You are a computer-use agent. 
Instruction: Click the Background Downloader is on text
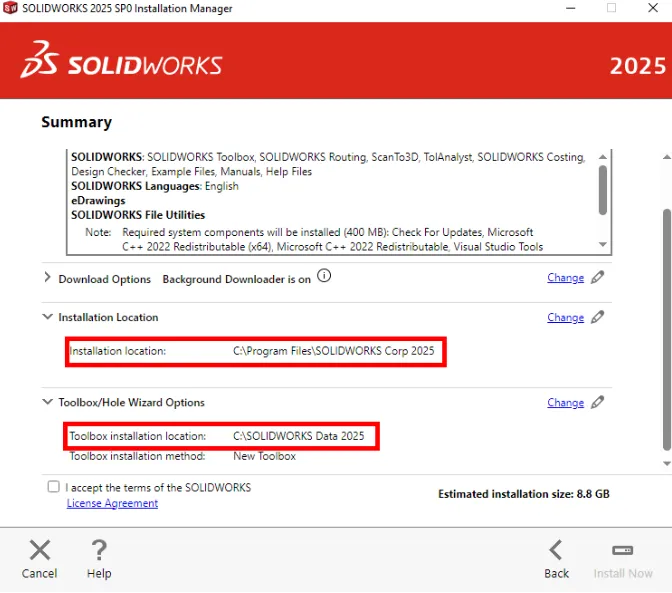(x=237, y=279)
